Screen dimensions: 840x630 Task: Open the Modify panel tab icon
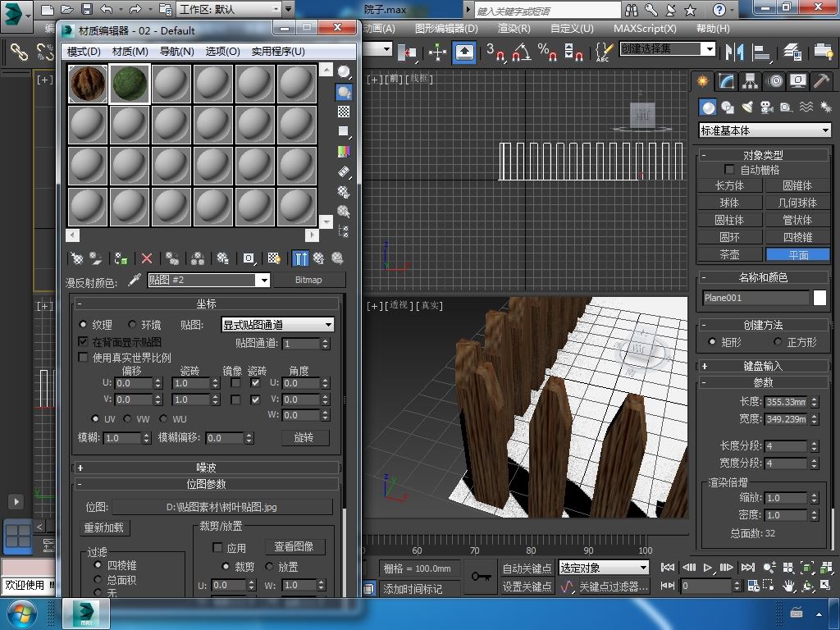pos(726,81)
